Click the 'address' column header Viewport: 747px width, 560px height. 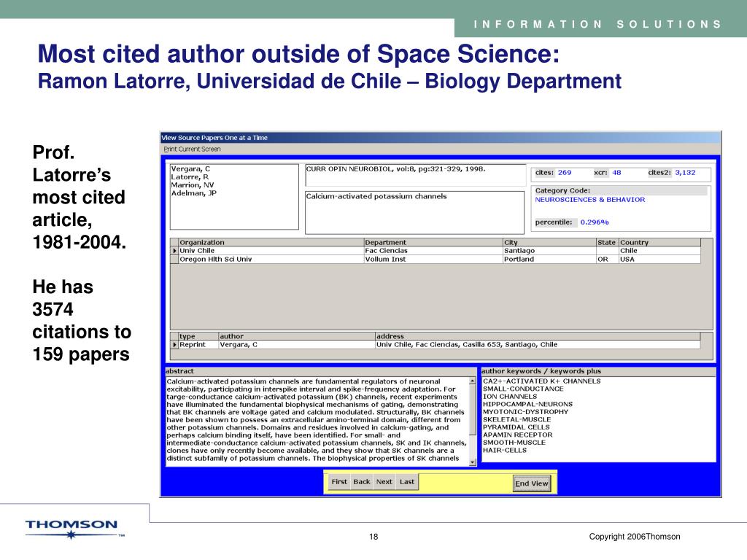538,336
